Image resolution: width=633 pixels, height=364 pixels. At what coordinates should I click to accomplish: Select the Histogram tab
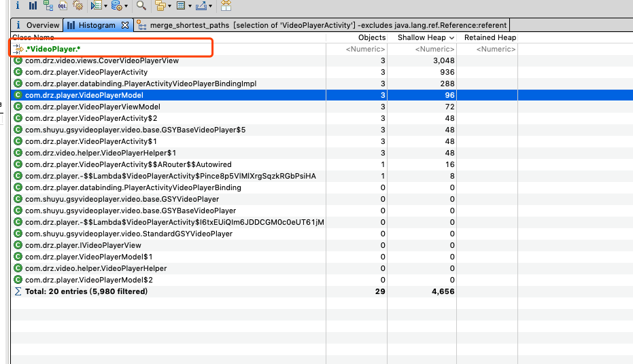[97, 25]
